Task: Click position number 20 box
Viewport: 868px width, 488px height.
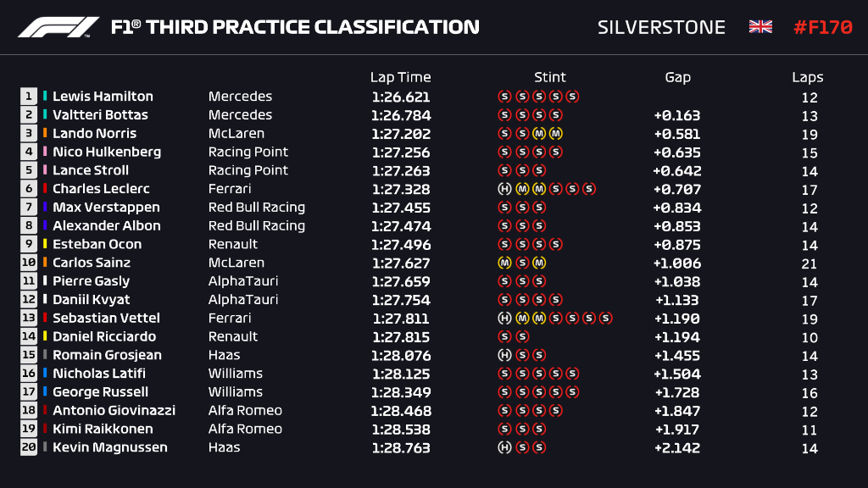Action: point(30,447)
